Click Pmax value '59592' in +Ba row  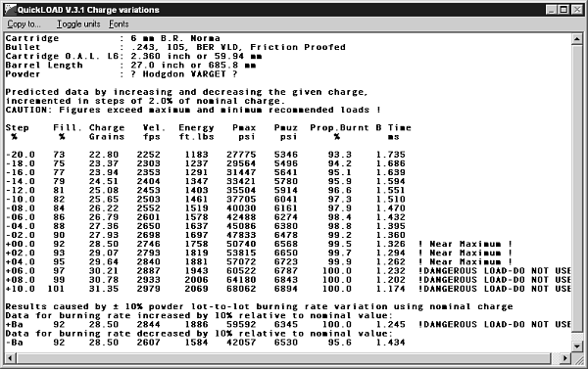pyautogui.click(x=241, y=324)
